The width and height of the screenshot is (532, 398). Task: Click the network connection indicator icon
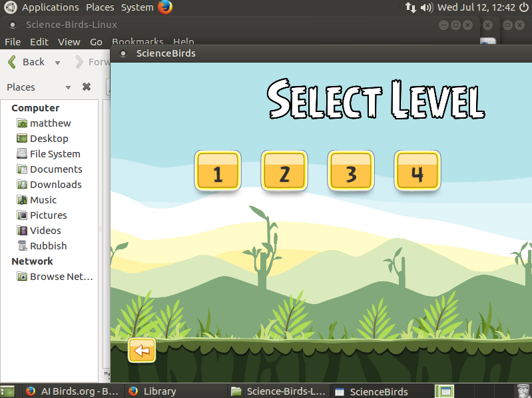click(x=410, y=7)
